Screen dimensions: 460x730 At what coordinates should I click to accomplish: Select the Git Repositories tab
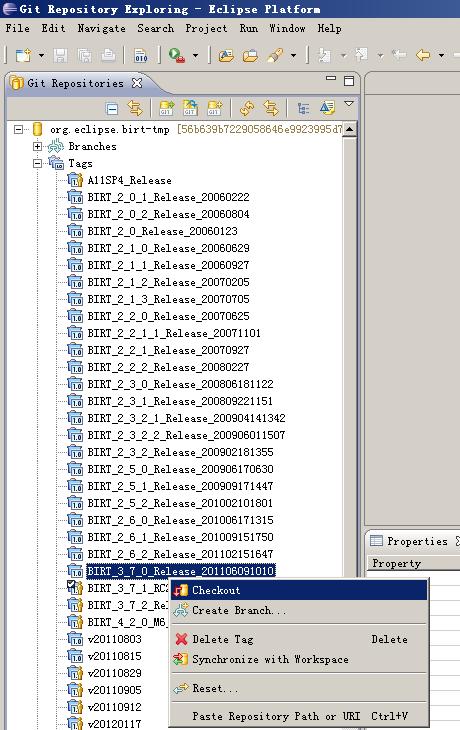(x=75, y=83)
